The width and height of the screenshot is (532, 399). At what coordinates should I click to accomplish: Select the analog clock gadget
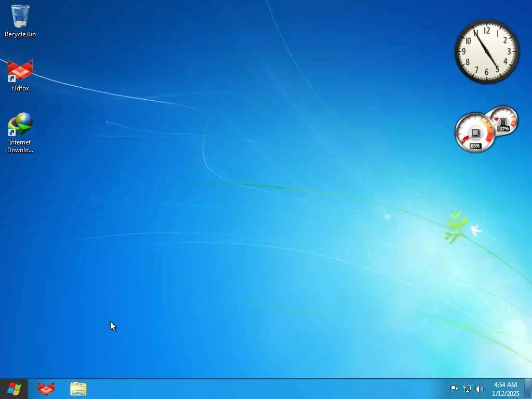[487, 51]
